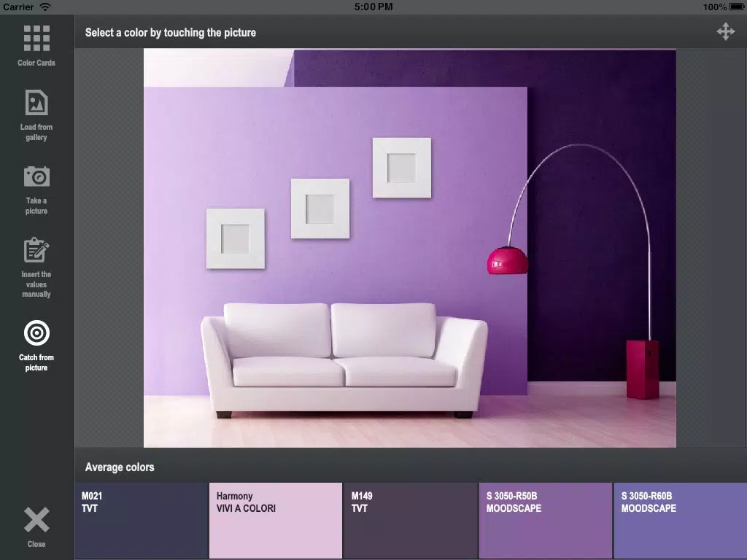Click 'Select a color by touching the picture' text

(x=171, y=32)
